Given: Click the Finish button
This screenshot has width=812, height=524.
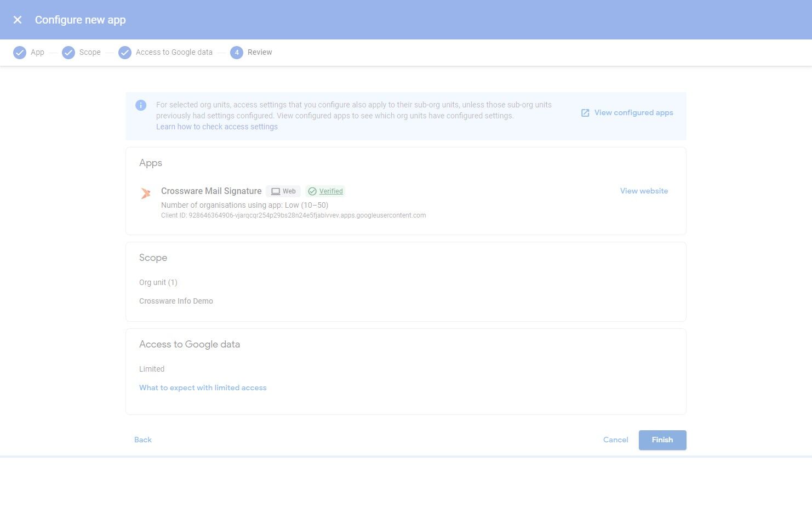Looking at the screenshot, I should (x=662, y=440).
